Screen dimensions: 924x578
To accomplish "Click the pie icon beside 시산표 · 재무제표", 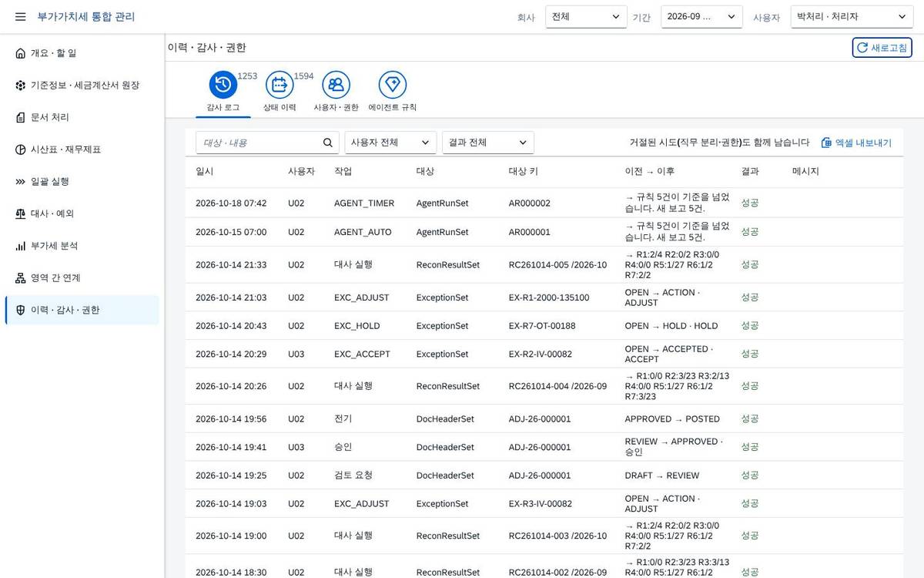I will [x=20, y=150].
